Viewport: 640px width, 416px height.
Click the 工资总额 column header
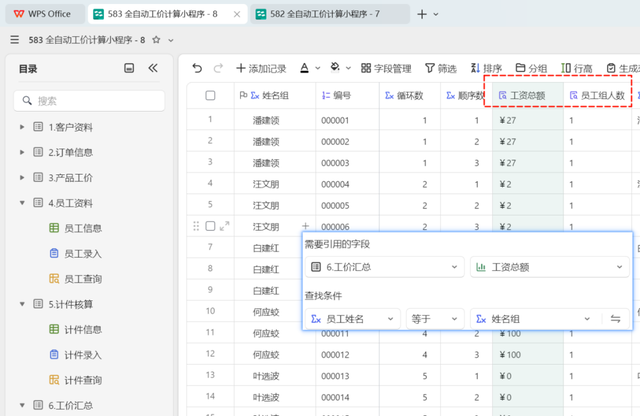(528, 96)
